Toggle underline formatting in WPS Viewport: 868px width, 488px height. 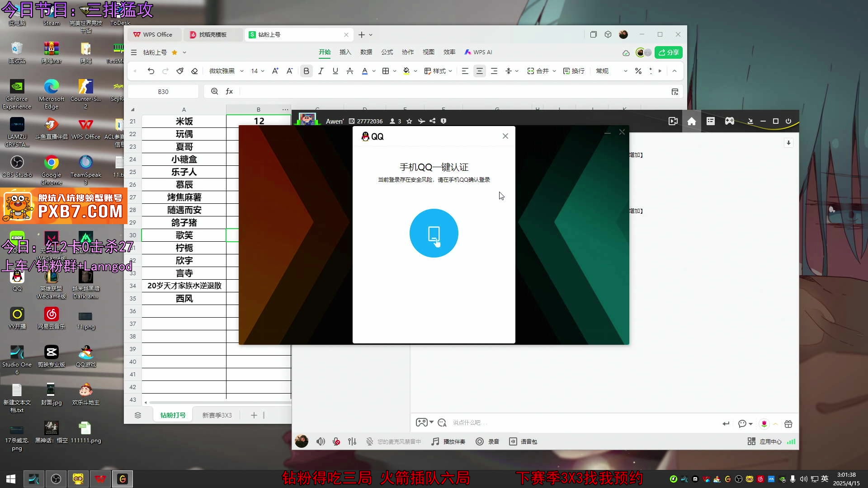(x=335, y=71)
